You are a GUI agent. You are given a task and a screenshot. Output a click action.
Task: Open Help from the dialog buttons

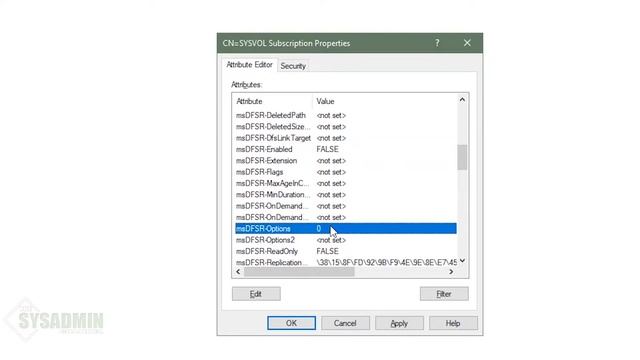(x=453, y=323)
